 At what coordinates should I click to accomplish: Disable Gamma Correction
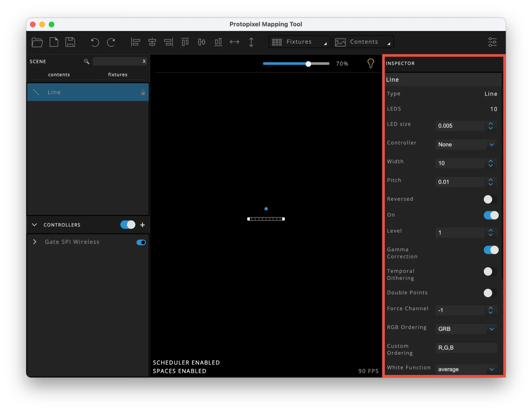click(491, 250)
